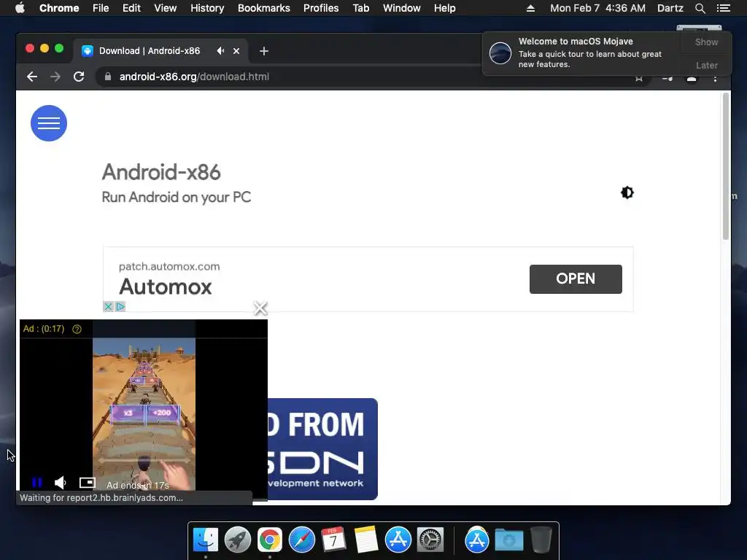Click Show on macOS Mojave notification
Screen dimensions: 747x560
click(x=706, y=42)
